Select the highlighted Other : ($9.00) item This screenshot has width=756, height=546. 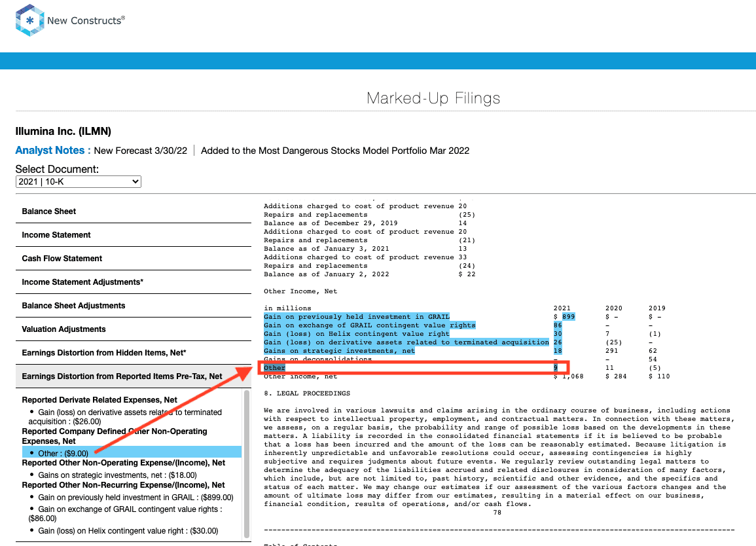(x=132, y=454)
